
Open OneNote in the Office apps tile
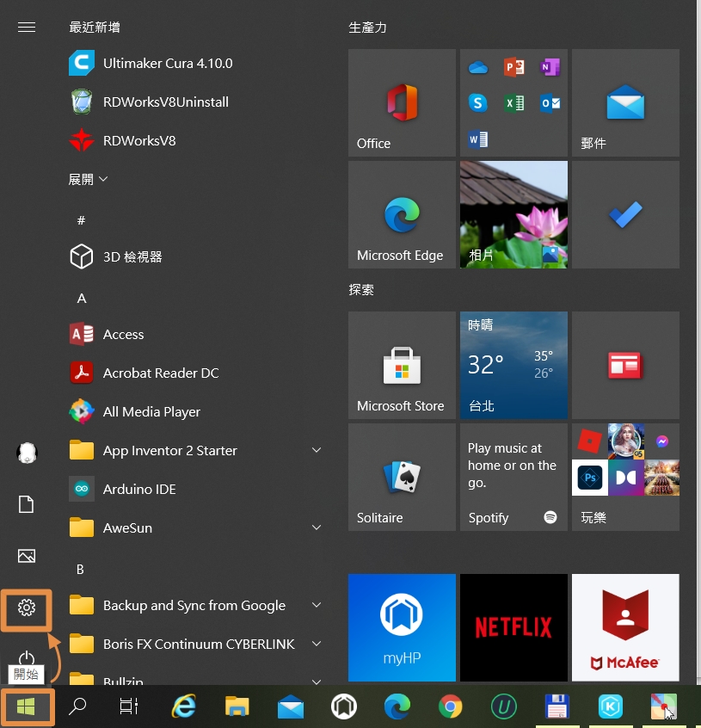click(x=550, y=67)
